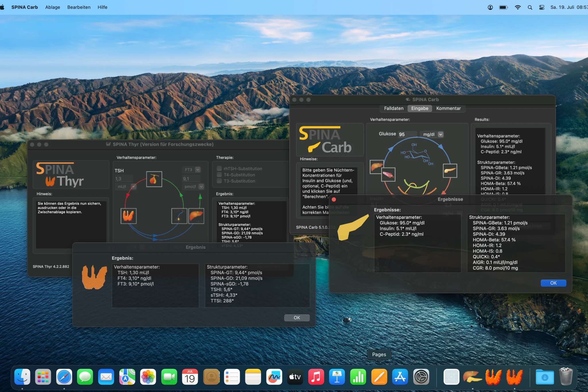Click OK in the Ergebnisse dialog
This screenshot has height=392, width=588.
pos(553,283)
